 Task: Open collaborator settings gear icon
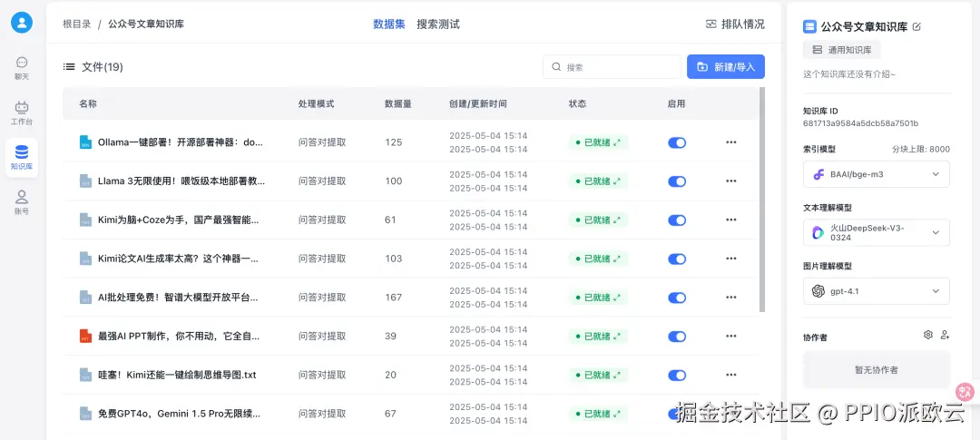tap(928, 335)
